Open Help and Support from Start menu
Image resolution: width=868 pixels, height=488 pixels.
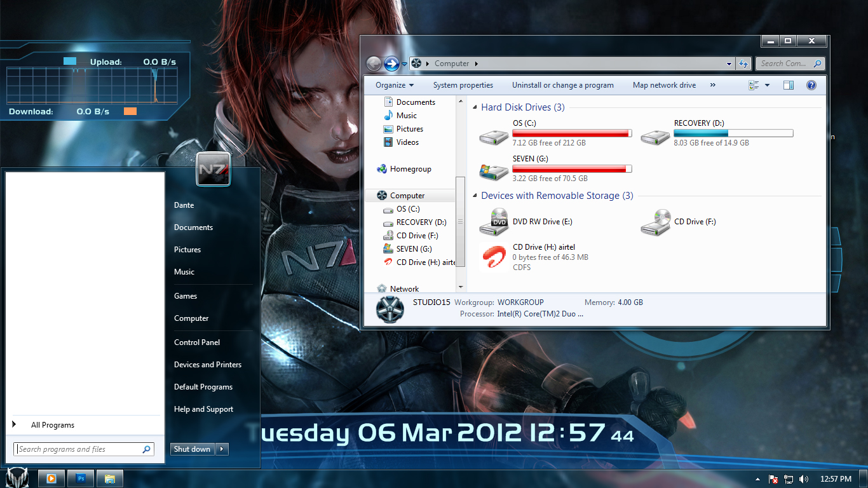click(x=203, y=409)
